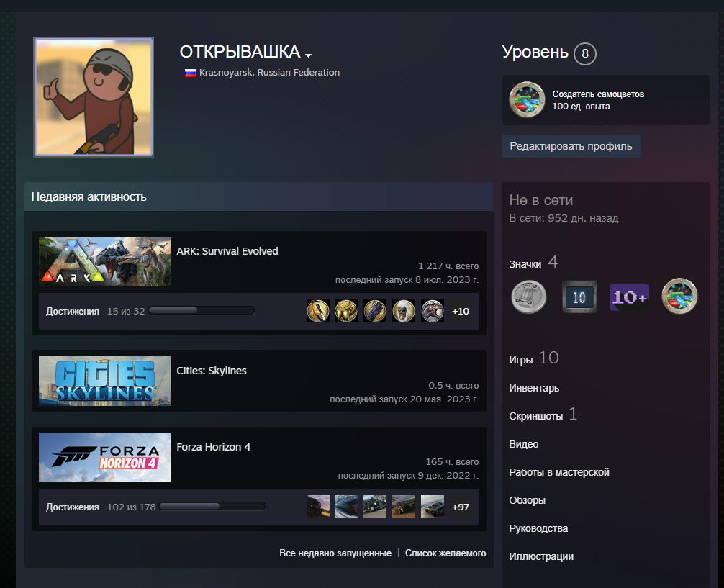
Task: Click Редактировать профиль button
Action: tap(571, 146)
